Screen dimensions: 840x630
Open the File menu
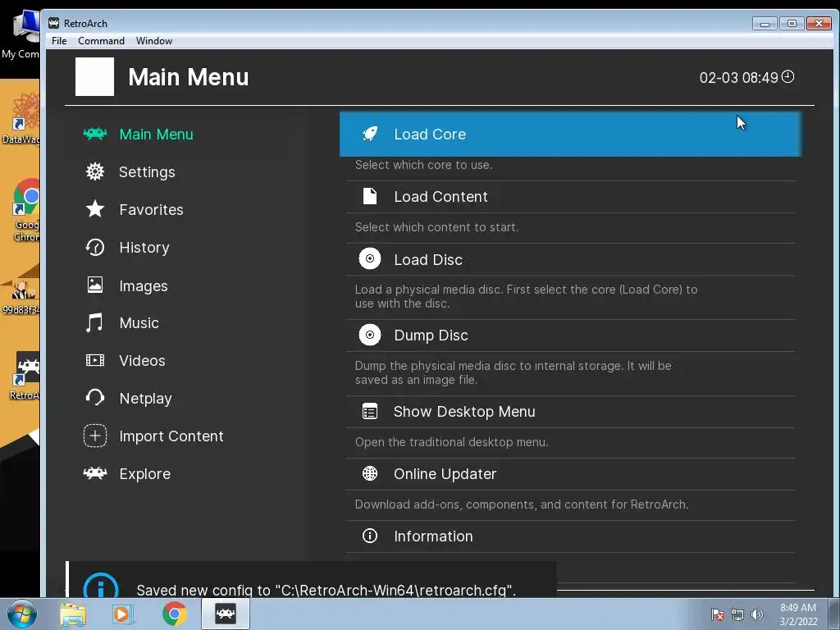click(59, 41)
